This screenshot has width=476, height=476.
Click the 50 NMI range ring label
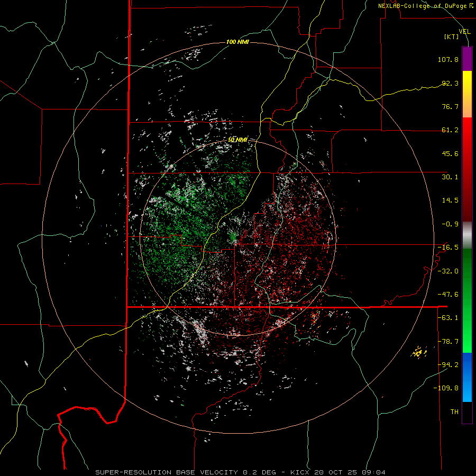click(237, 140)
